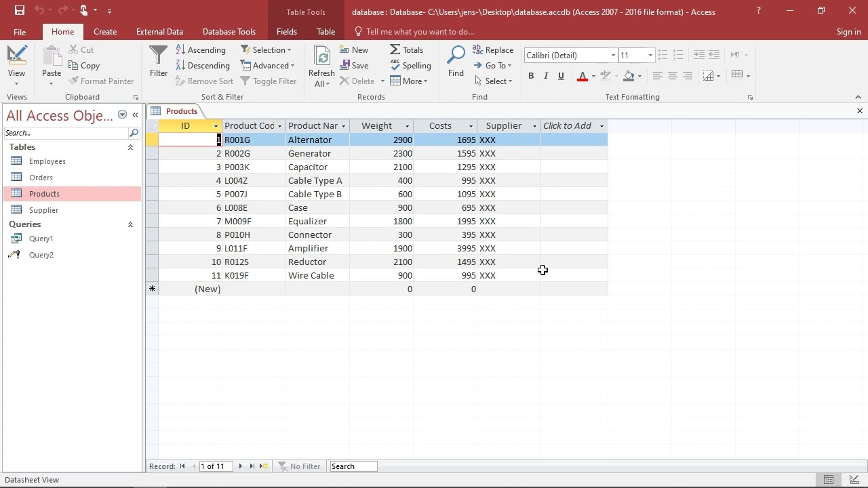Image resolution: width=868 pixels, height=488 pixels.
Task: Switch to the Create tab
Action: click(105, 31)
